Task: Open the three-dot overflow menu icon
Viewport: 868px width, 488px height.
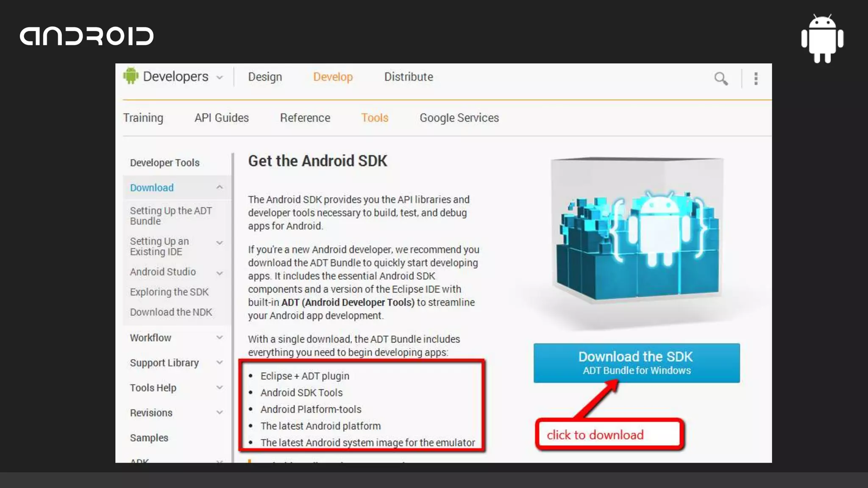Action: (x=756, y=78)
